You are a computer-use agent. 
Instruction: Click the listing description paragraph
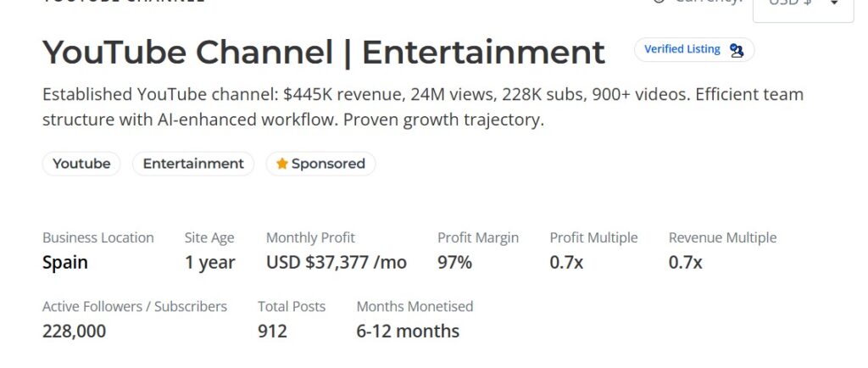(423, 107)
